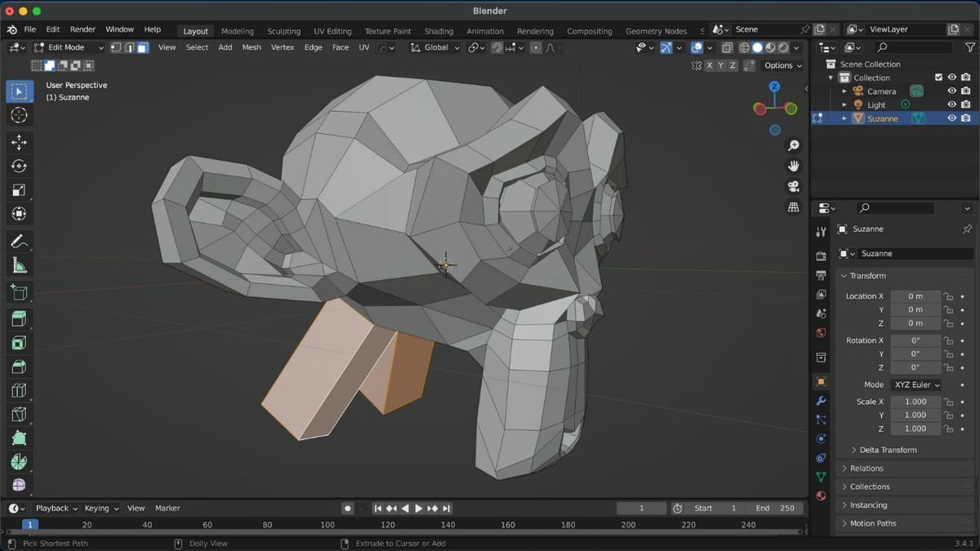
Task: Hide Light using its eye icon
Action: pos(951,104)
